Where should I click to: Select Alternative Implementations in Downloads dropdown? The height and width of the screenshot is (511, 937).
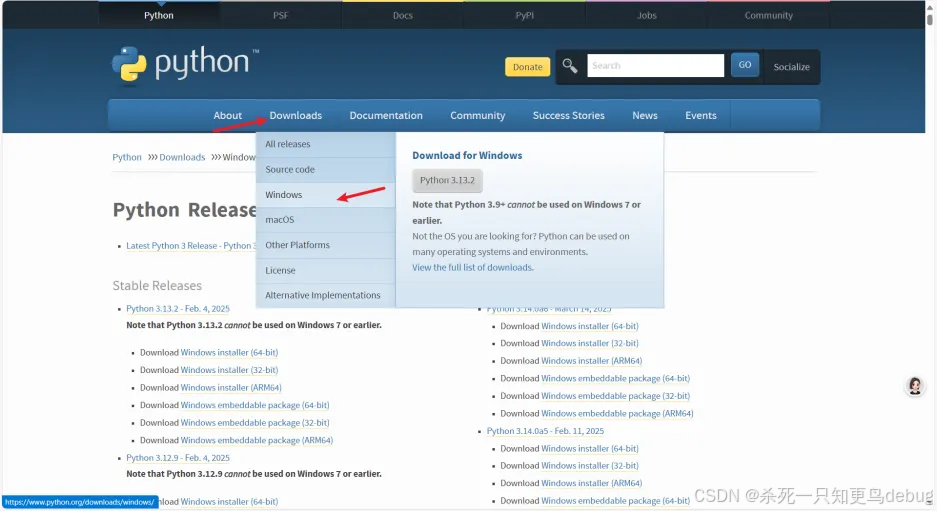pos(326,295)
